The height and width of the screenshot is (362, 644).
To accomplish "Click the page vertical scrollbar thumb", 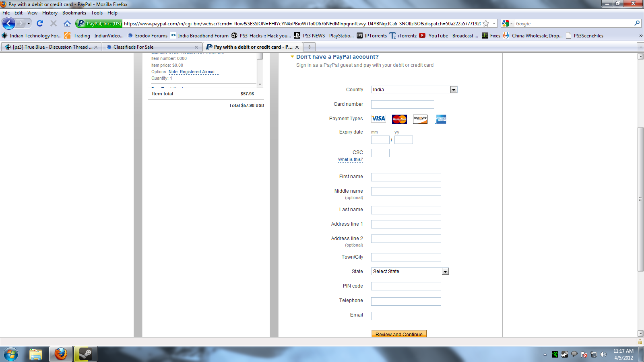I will point(640,199).
